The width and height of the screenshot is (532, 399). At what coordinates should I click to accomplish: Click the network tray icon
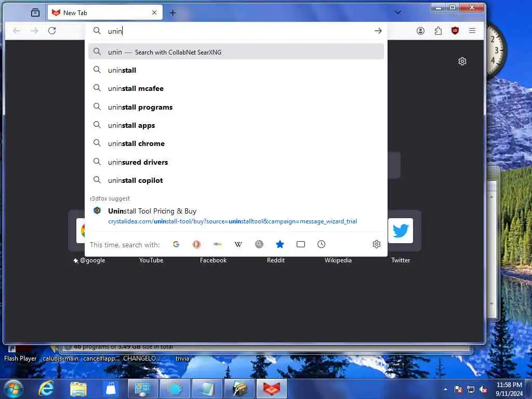(x=471, y=390)
